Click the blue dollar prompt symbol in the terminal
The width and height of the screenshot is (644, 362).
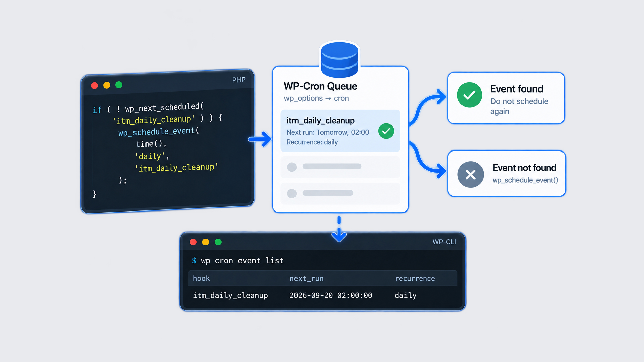(x=194, y=260)
